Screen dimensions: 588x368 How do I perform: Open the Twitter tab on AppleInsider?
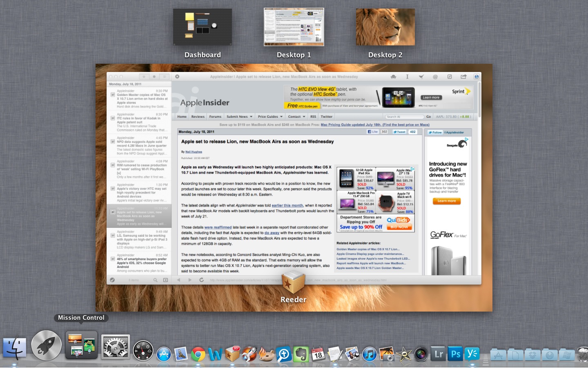pyautogui.click(x=327, y=117)
